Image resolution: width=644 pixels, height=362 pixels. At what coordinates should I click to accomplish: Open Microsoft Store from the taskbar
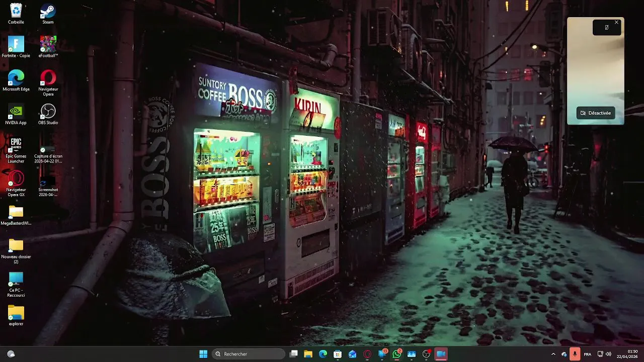338,354
